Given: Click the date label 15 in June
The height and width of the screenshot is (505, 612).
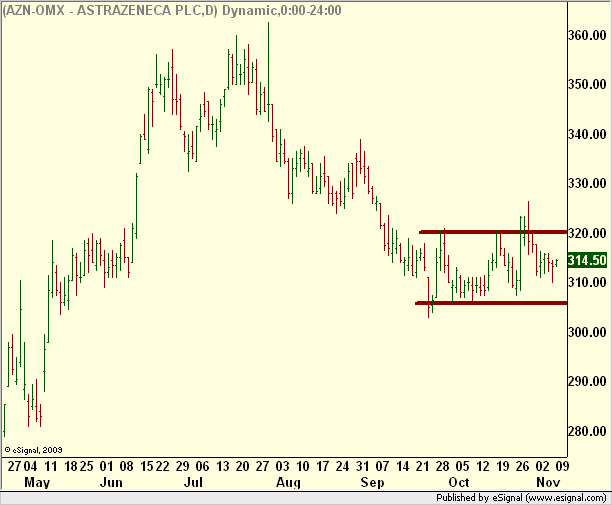Looking at the screenshot, I should pyautogui.click(x=147, y=466).
